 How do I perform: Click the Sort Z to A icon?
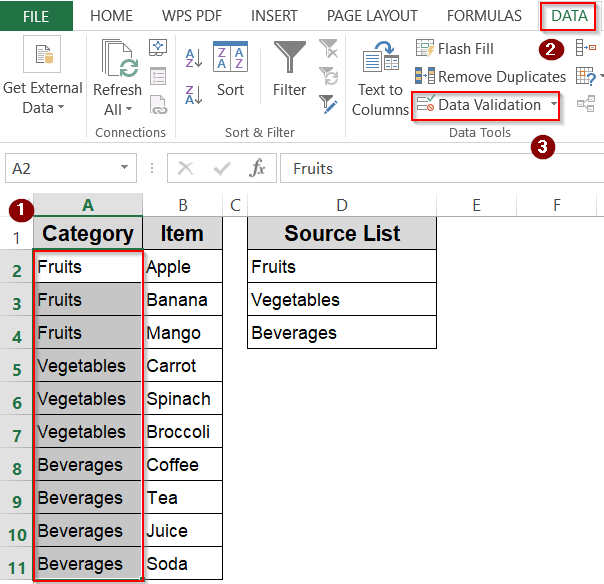coord(194,94)
